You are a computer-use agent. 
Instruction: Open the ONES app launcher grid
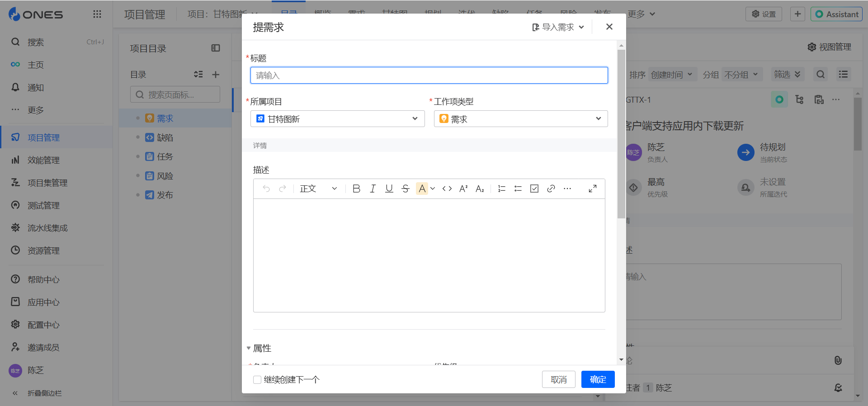(x=97, y=14)
